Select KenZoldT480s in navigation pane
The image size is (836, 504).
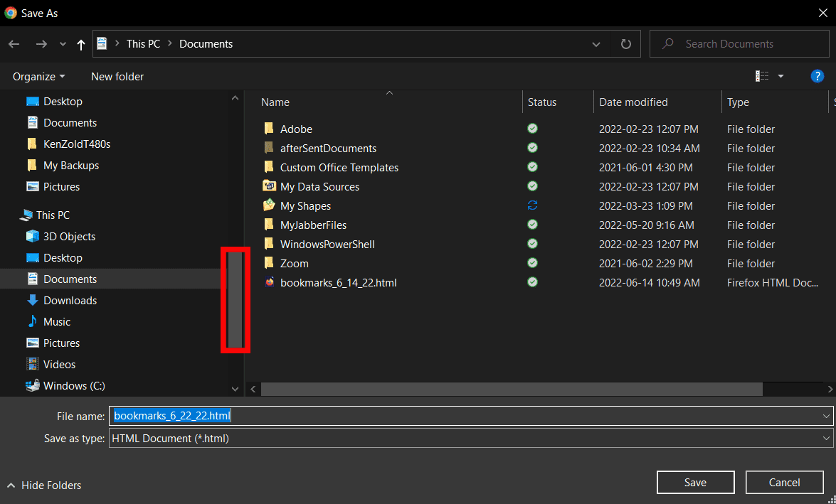(x=77, y=144)
